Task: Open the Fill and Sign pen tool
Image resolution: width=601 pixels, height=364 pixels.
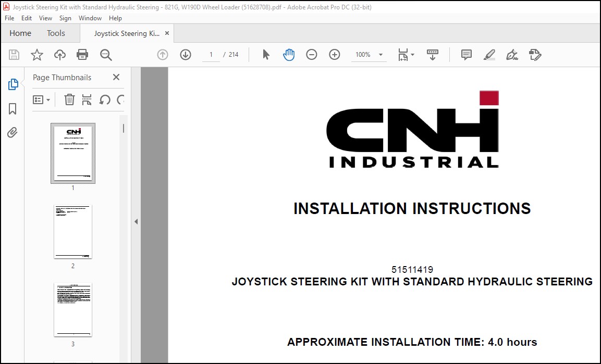Action: tap(512, 55)
